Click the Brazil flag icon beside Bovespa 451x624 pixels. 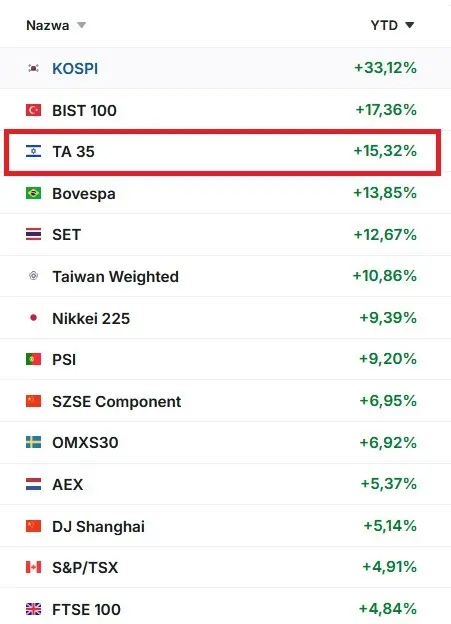click(x=33, y=193)
